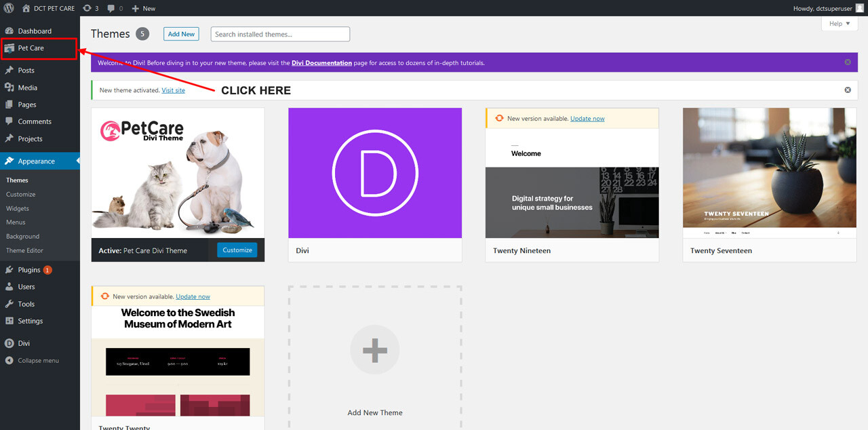This screenshot has width=868, height=430.
Task: Click the Posts pushpin icon
Action: click(9, 71)
